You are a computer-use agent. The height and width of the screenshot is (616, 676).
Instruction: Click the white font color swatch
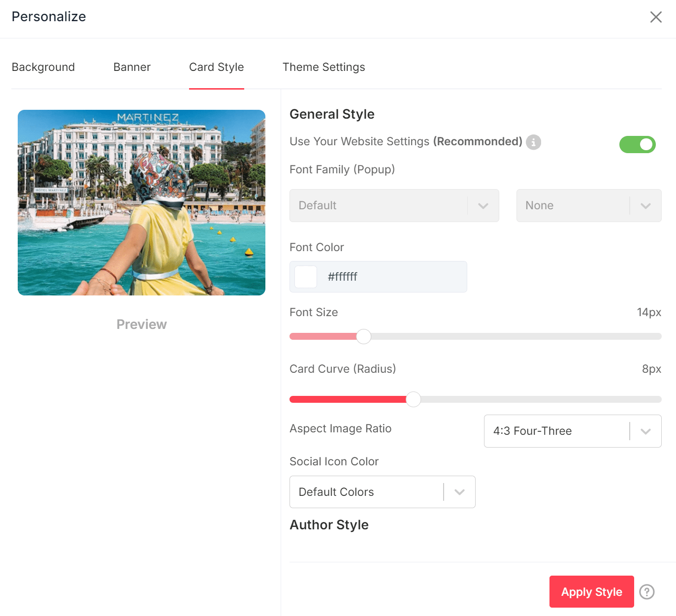[x=306, y=277]
